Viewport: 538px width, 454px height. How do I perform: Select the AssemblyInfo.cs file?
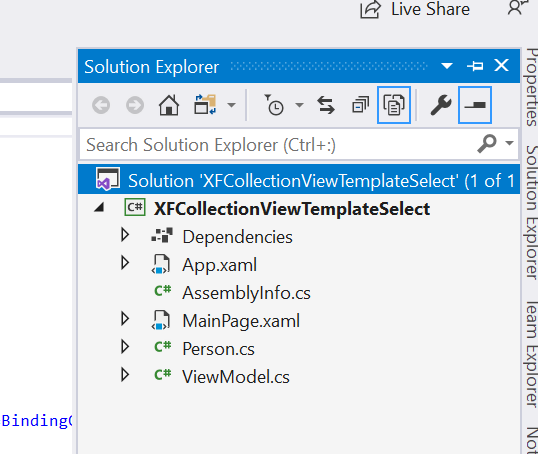(x=246, y=293)
